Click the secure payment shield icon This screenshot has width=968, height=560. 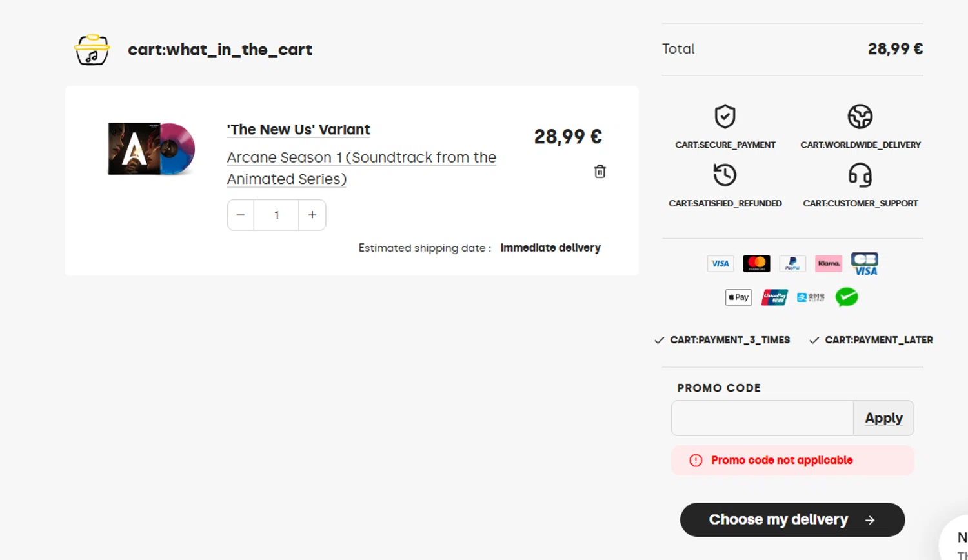point(725,117)
